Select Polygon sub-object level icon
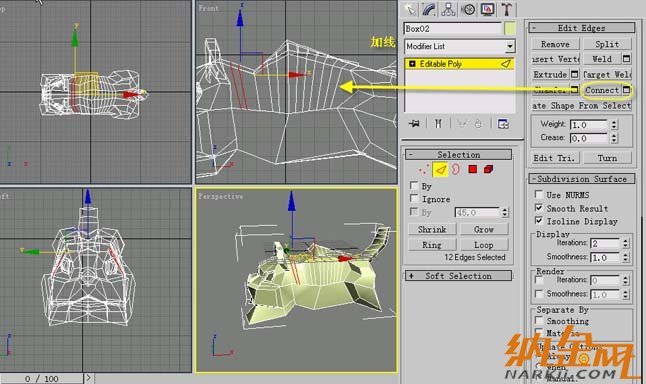 473,169
